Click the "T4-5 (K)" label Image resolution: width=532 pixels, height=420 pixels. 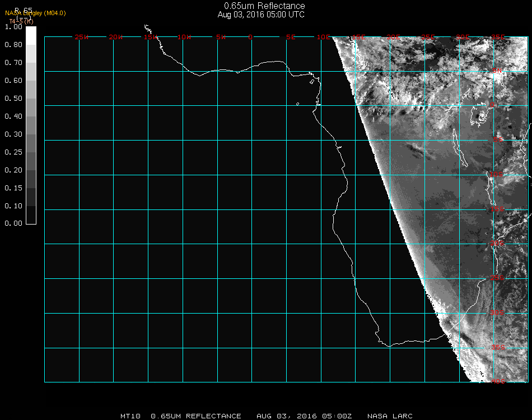(21, 21)
